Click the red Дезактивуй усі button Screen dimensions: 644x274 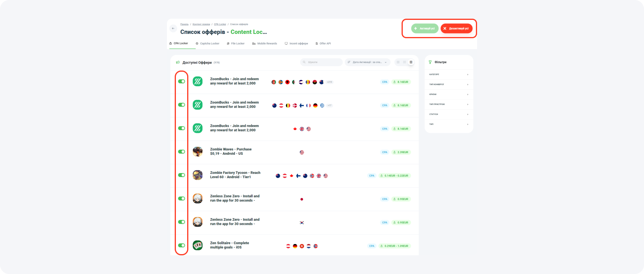click(456, 28)
